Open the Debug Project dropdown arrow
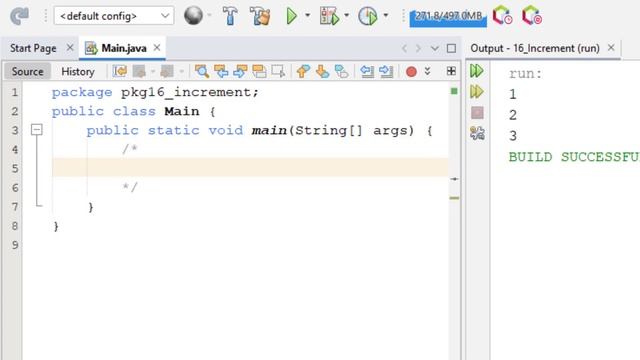 tap(347, 16)
